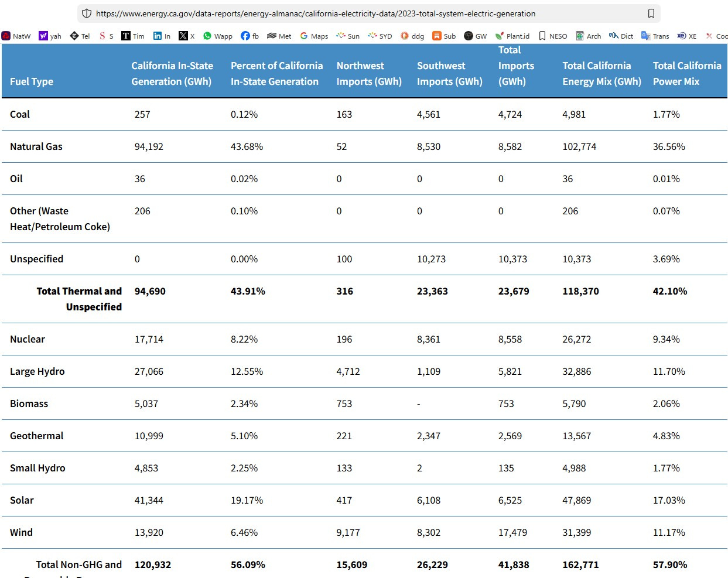
Task: Click Total Non-GHG power mix 57.90%
Action: point(670,565)
